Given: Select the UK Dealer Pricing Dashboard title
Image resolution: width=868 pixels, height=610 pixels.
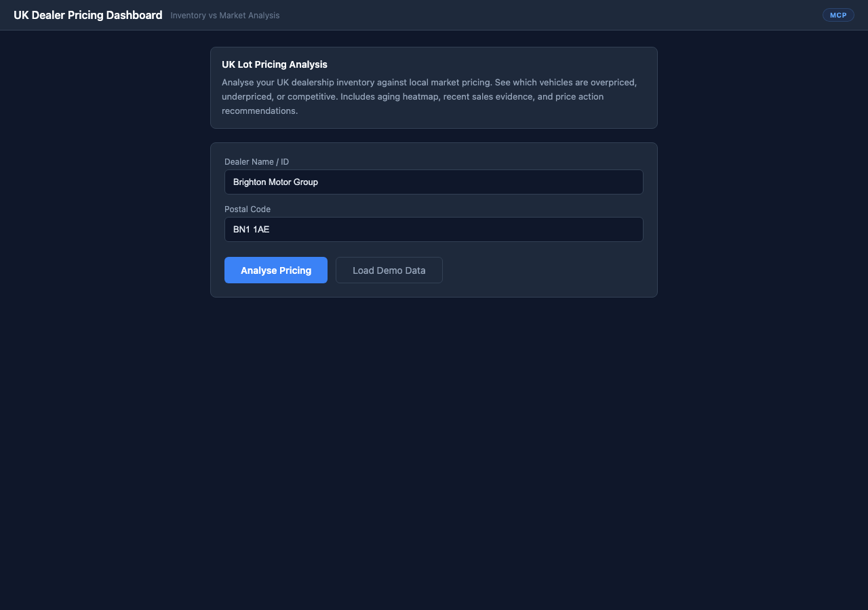Looking at the screenshot, I should [x=88, y=15].
